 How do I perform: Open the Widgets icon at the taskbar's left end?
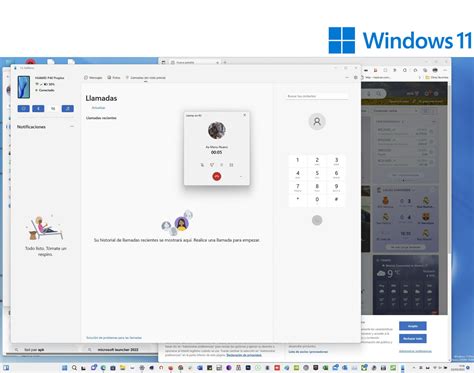point(6,368)
